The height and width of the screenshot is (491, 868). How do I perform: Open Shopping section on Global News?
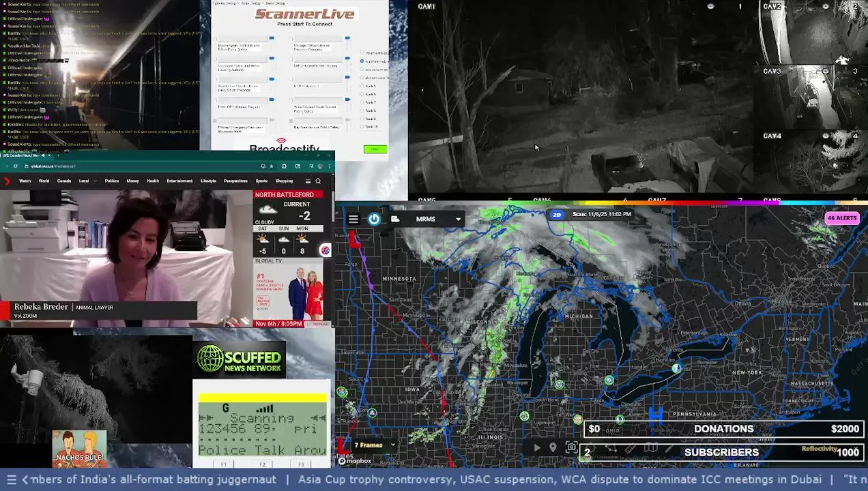(284, 181)
